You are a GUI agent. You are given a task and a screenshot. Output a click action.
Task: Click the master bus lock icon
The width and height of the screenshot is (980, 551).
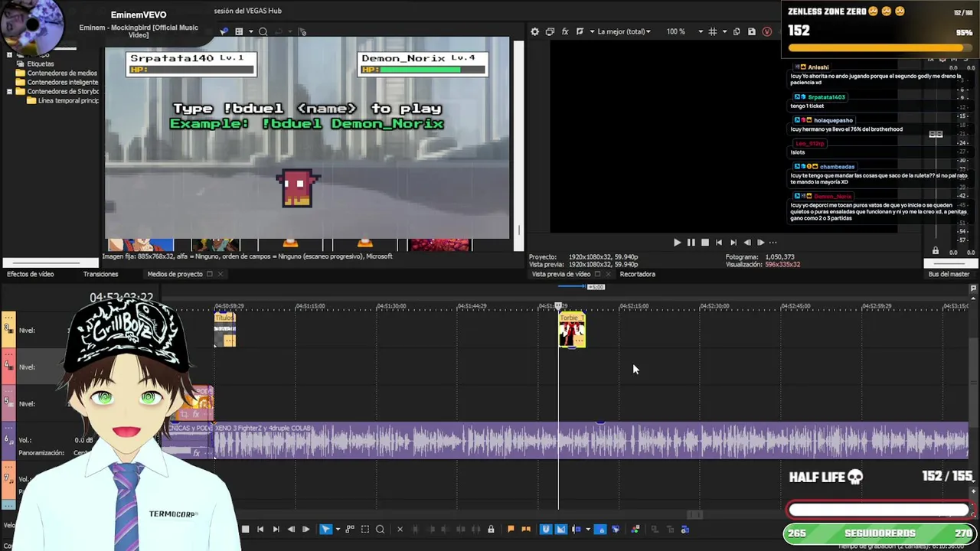pyautogui.click(x=935, y=251)
